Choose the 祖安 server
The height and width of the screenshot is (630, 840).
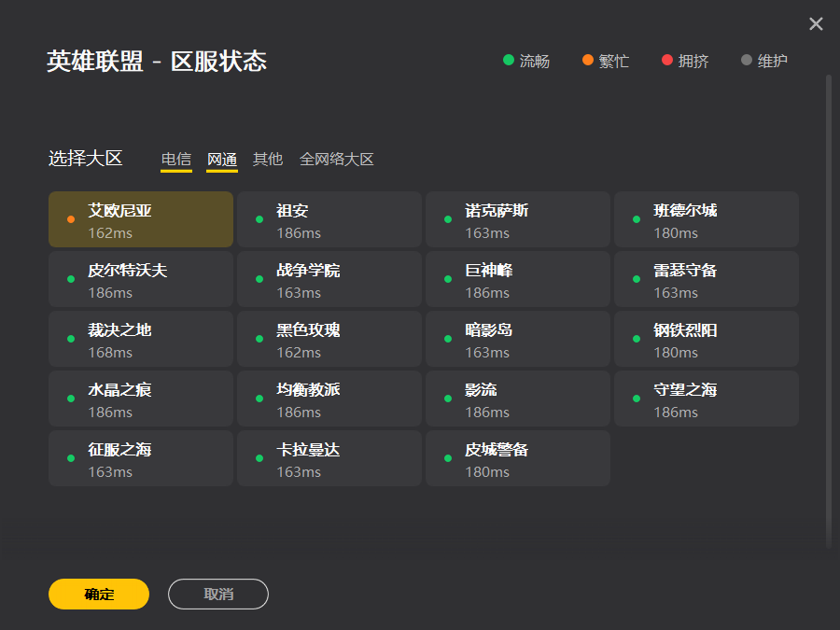[329, 219]
